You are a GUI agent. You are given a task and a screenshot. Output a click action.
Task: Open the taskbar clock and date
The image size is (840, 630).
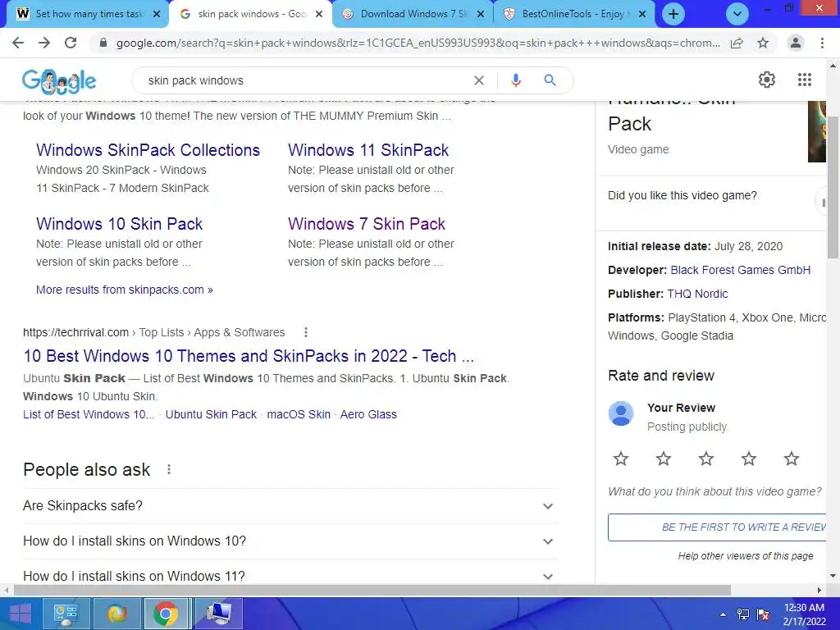(x=804, y=614)
